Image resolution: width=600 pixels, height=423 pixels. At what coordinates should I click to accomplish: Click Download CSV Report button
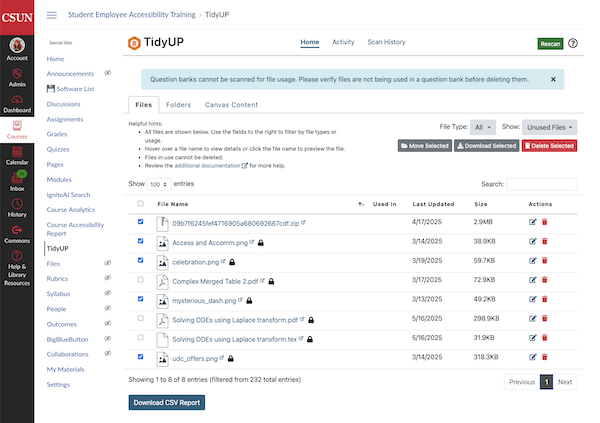pyautogui.click(x=167, y=403)
